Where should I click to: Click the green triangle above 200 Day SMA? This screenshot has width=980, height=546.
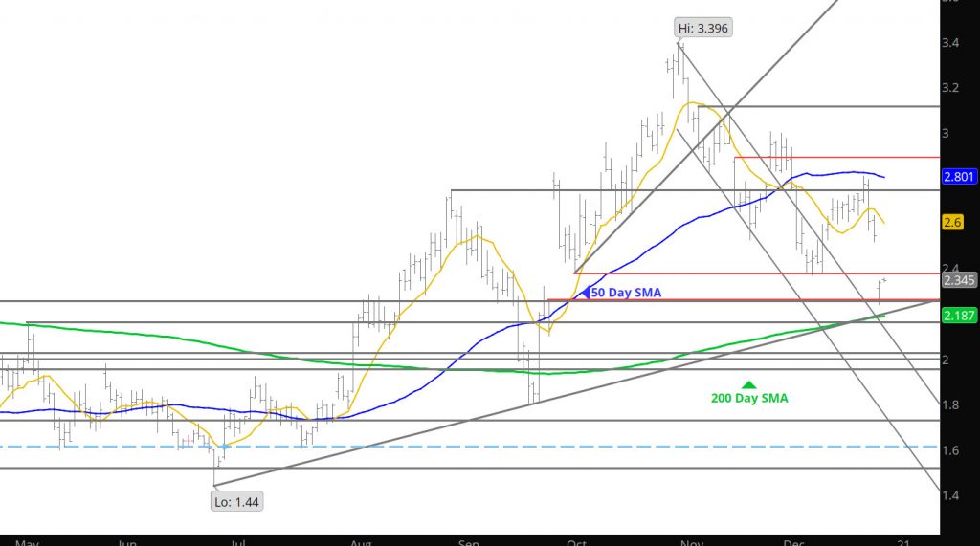click(748, 382)
